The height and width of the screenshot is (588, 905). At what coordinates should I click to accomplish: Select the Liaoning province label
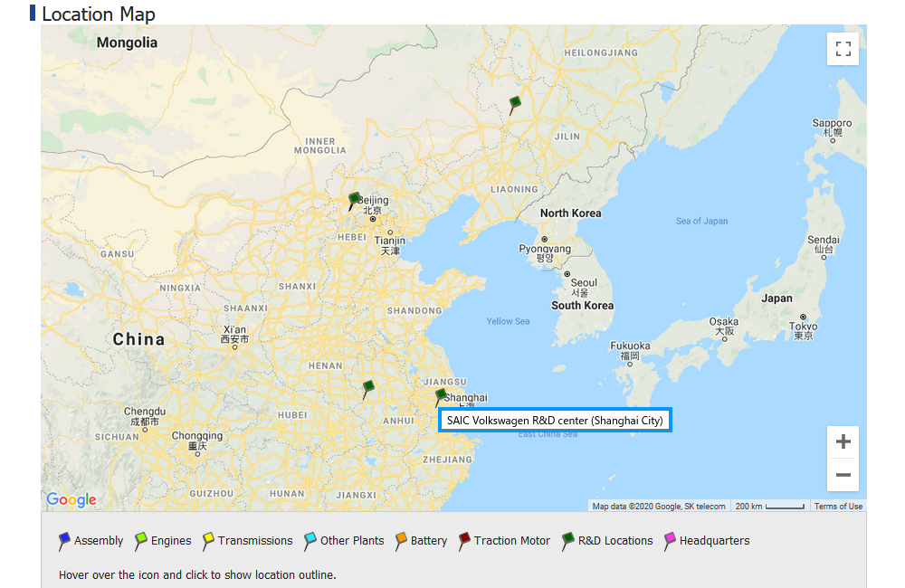point(514,189)
